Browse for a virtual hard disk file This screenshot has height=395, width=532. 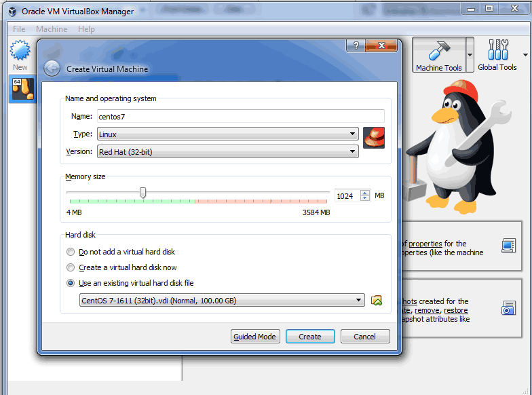pos(376,300)
